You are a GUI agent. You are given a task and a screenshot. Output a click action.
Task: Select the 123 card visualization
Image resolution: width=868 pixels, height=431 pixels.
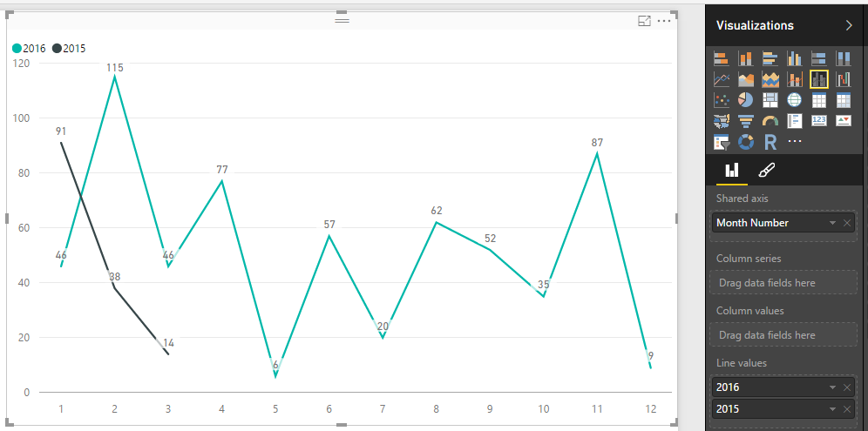(818, 121)
